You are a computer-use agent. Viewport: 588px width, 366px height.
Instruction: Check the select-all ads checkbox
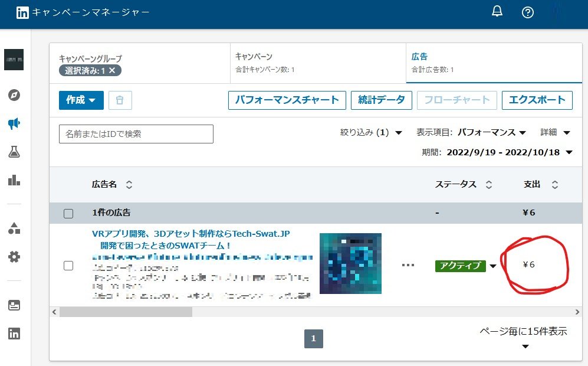(68, 213)
